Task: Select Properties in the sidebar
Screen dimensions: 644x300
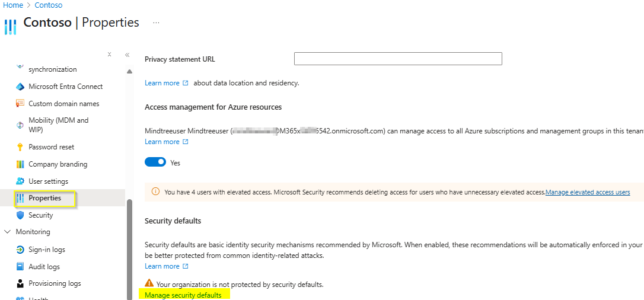Action: click(x=44, y=198)
